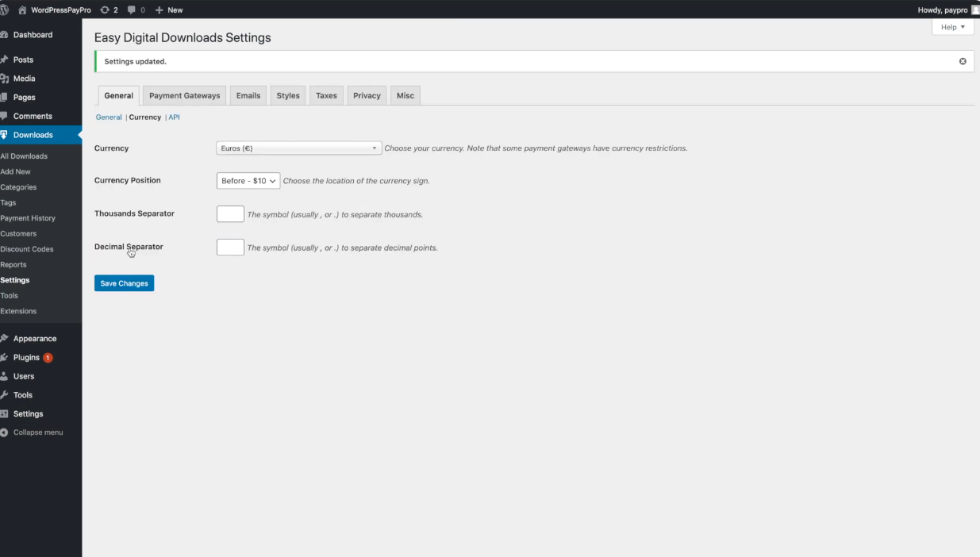Expand the Currency Position dropdown
Image resolution: width=980 pixels, height=557 pixels.
pos(248,181)
